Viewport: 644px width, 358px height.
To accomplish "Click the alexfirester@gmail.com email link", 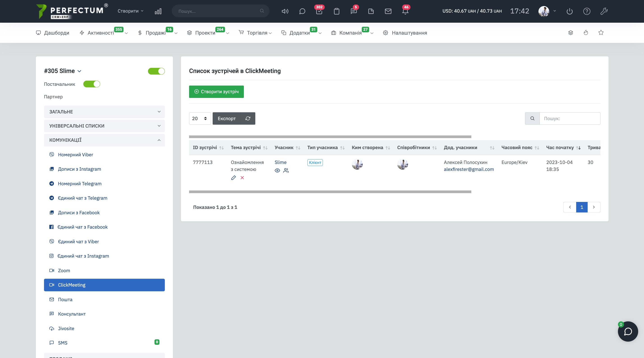I will coord(468,169).
